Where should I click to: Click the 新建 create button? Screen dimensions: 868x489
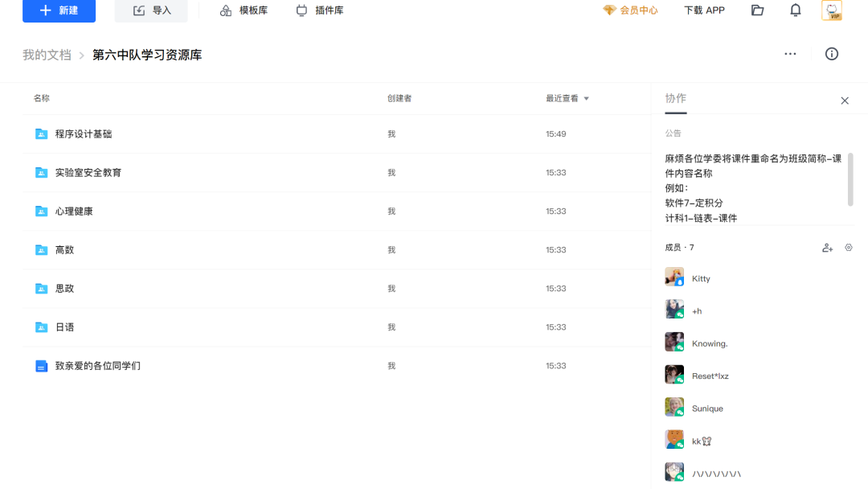(59, 10)
